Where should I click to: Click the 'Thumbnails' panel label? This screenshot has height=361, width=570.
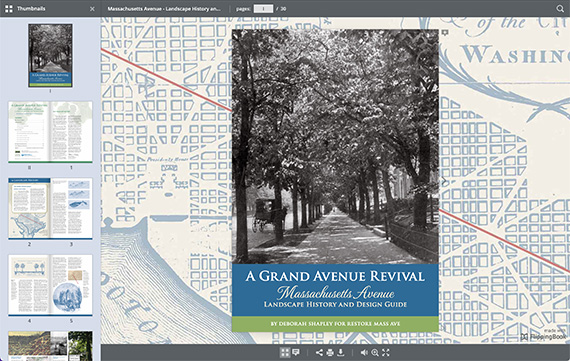click(x=31, y=8)
